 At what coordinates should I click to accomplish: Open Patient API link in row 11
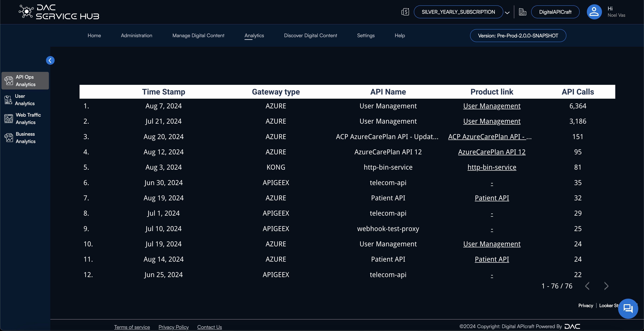coord(492,259)
